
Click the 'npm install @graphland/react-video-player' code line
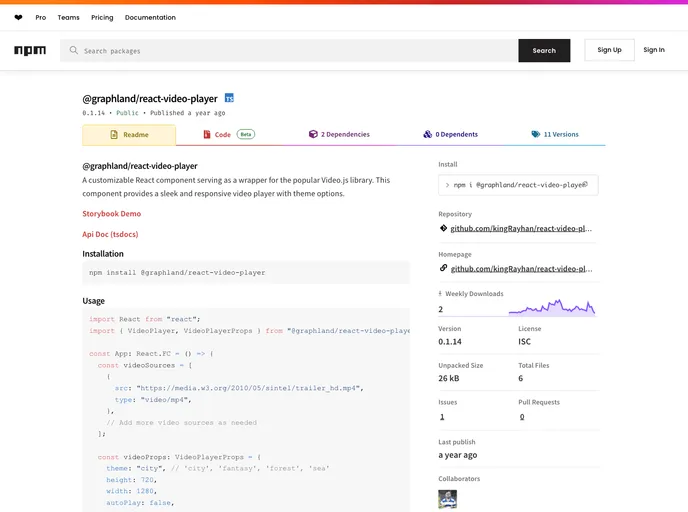[x=177, y=272]
